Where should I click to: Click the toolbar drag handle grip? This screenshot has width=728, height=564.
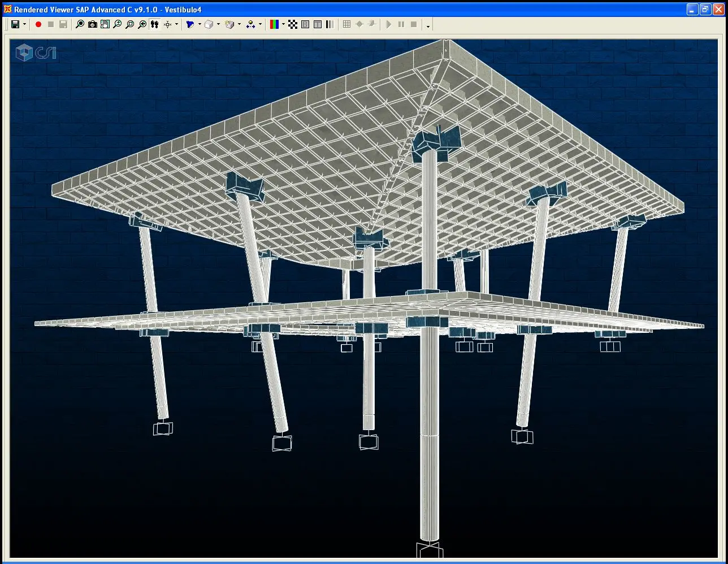(x=6, y=24)
